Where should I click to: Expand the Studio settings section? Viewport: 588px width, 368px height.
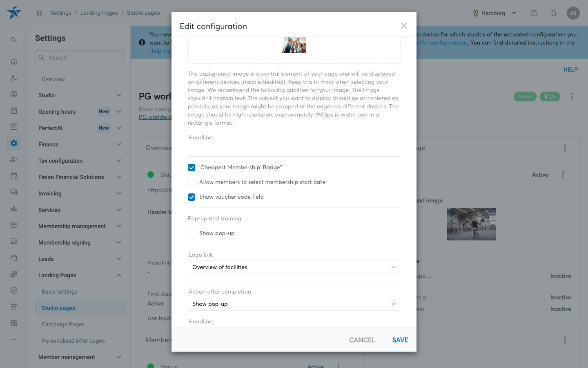tap(81, 95)
